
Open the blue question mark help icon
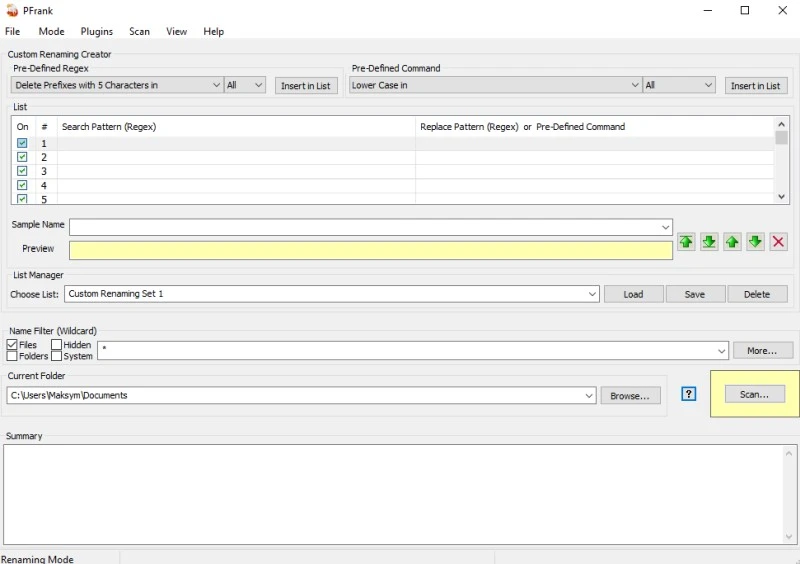688,394
